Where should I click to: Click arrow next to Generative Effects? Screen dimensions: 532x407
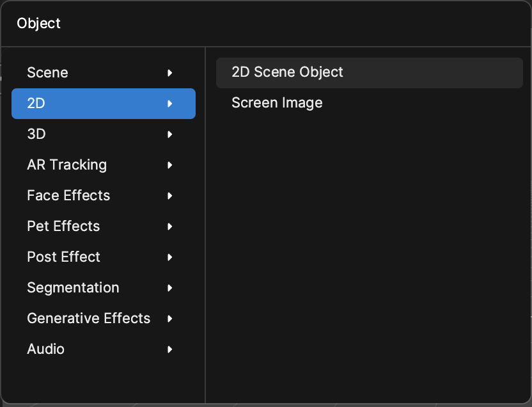(x=170, y=319)
